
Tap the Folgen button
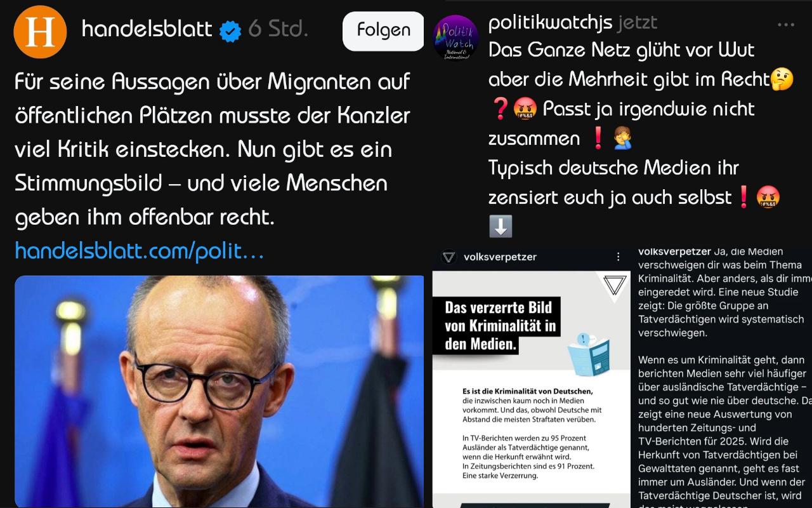tap(383, 30)
